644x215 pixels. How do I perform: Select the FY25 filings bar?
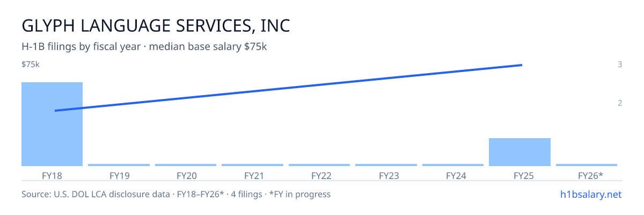[x=519, y=152]
